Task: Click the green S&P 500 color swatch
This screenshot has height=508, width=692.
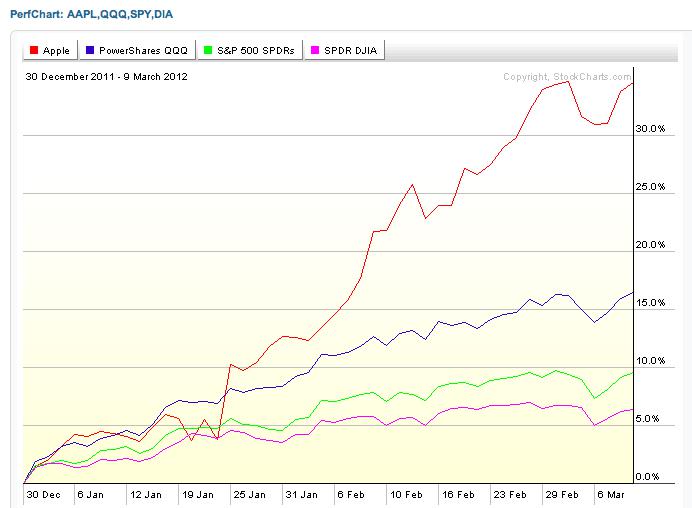Action: click(x=208, y=50)
